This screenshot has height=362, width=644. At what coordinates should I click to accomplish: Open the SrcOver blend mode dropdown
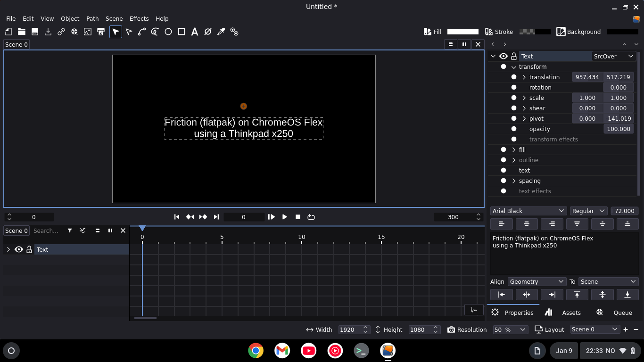(614, 56)
